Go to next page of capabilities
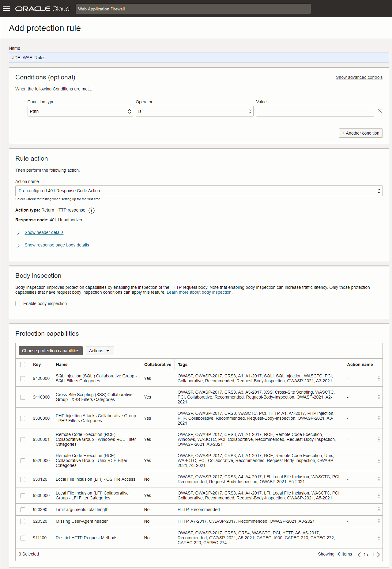Screen dimensions: 392x569 tap(379, 555)
